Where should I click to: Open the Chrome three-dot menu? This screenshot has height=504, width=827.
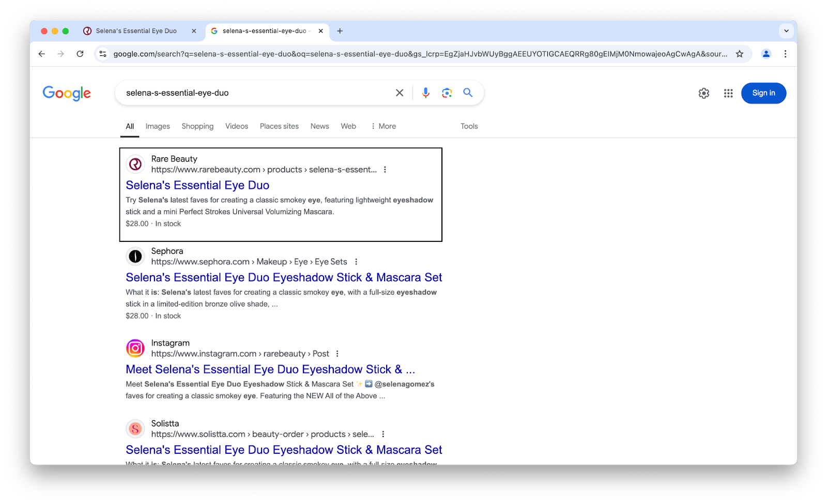[x=785, y=54]
